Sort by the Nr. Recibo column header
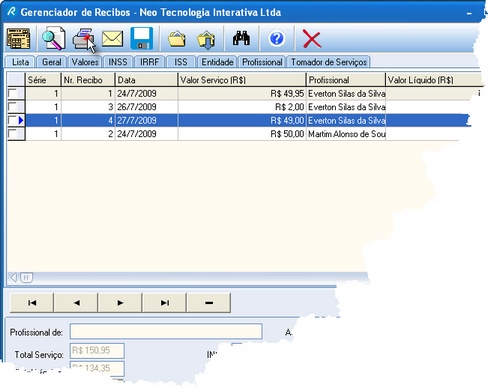The width and height of the screenshot is (488, 391). pyautogui.click(x=88, y=80)
